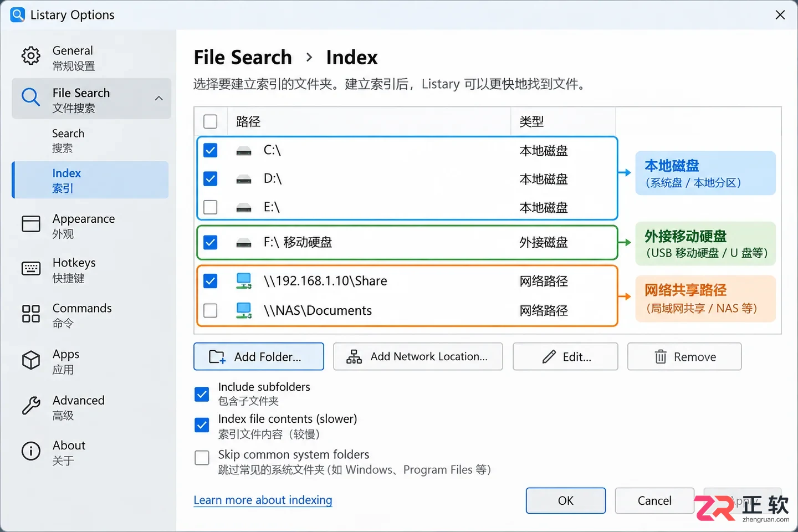This screenshot has height=532, width=798.
Task: Disable Index file contents checkbox
Action: (202, 425)
